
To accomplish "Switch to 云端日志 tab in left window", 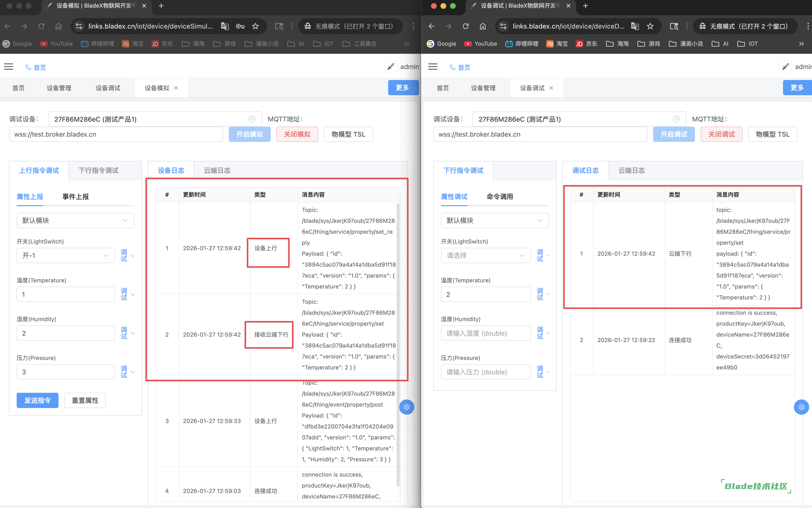I will [217, 171].
